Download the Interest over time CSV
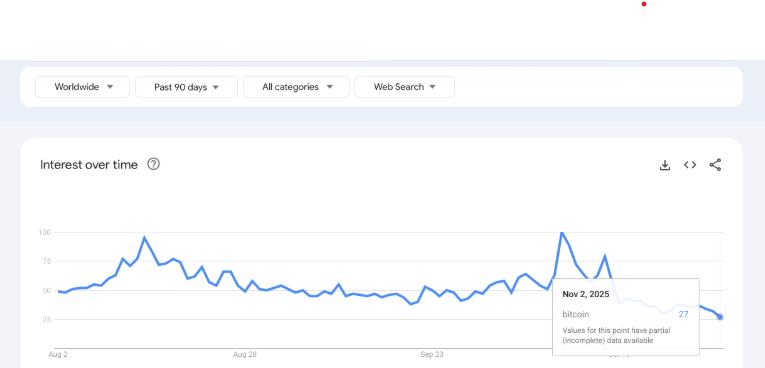 [664, 165]
